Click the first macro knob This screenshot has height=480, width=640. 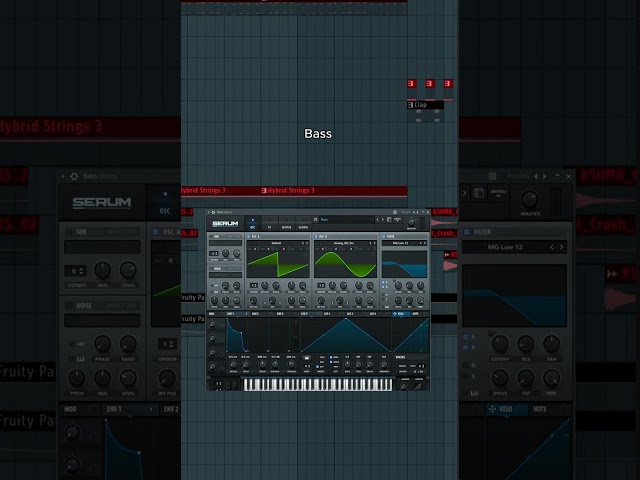212,324
